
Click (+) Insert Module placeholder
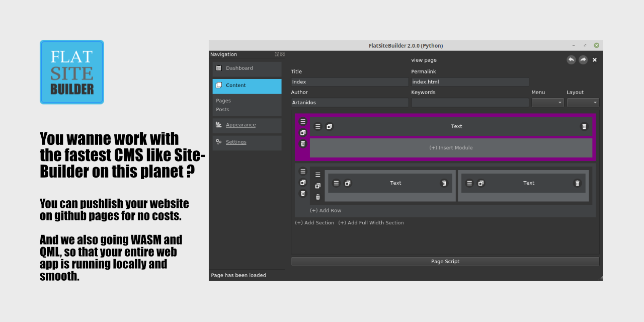(451, 148)
